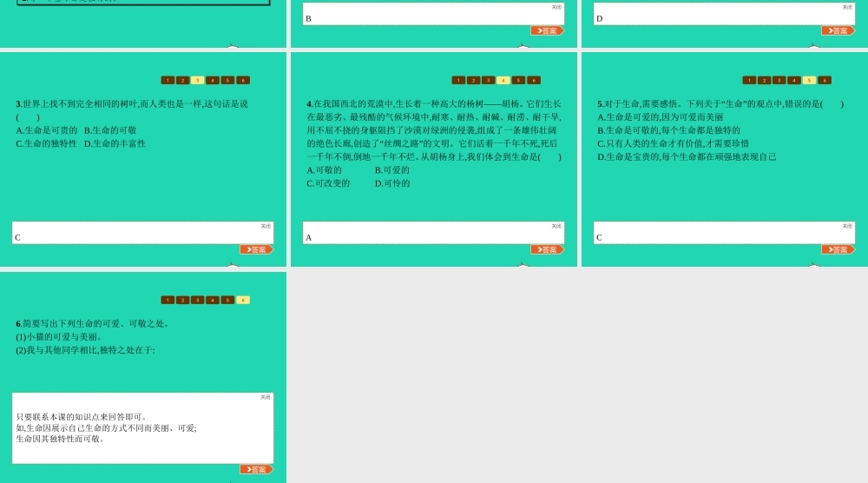The height and width of the screenshot is (483, 868).
Task: Click page 4 button on question 3 slide
Action: coord(213,80)
